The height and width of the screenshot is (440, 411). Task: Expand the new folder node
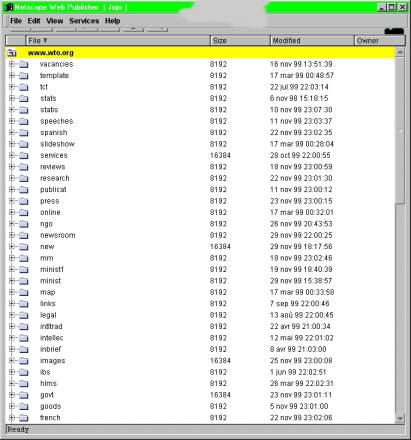pos(12,246)
